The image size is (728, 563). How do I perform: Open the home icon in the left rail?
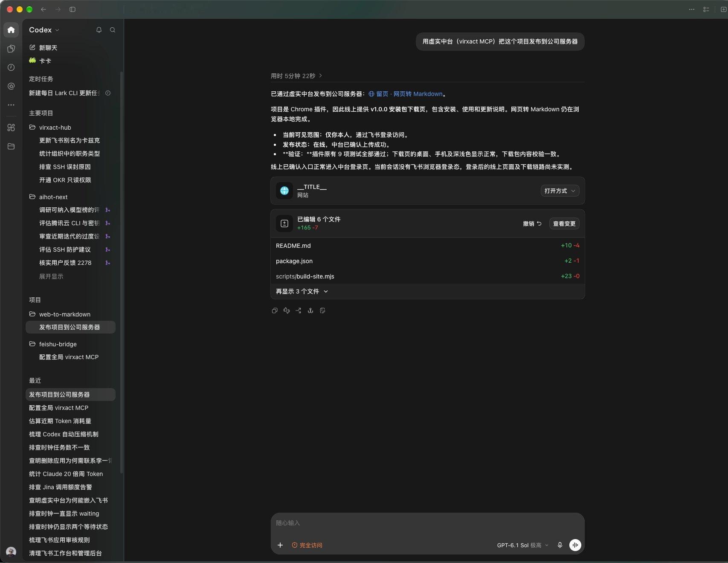pyautogui.click(x=11, y=30)
